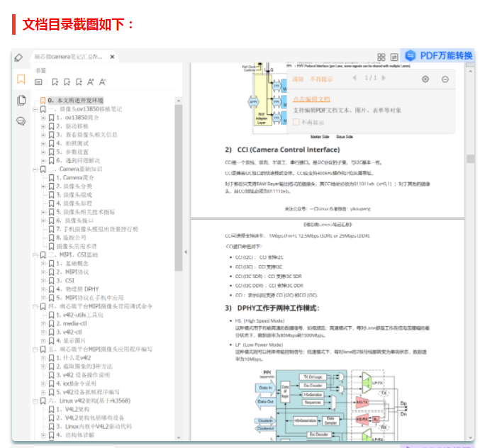The height and width of the screenshot is (448, 480).
Task: Decrease bookmark font size with A- icon
Action: pyautogui.click(x=102, y=82)
